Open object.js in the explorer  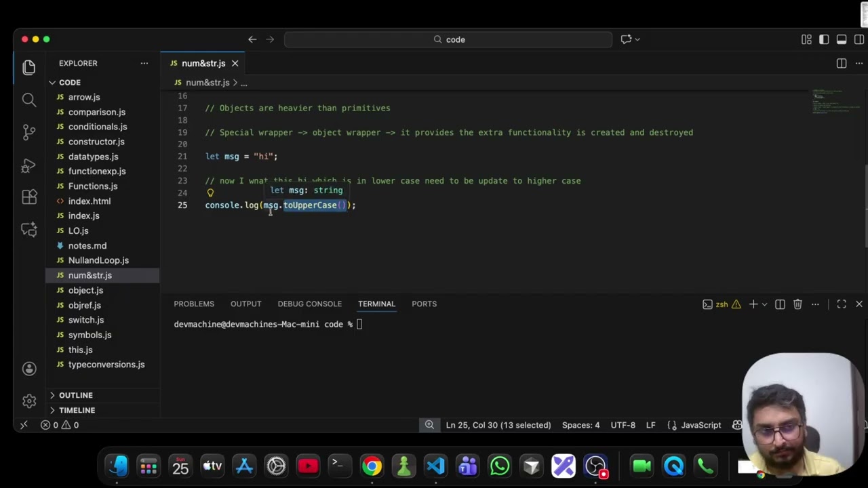click(x=85, y=290)
